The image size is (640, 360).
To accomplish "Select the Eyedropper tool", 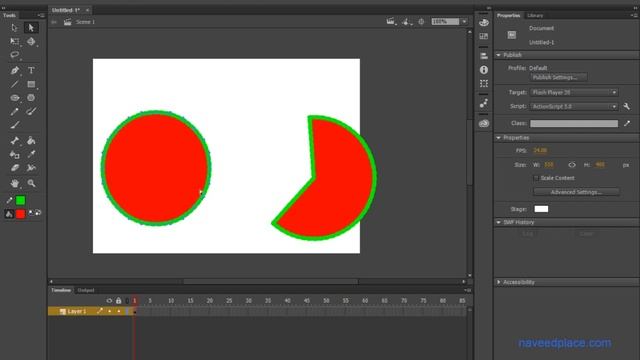I will (x=31, y=154).
